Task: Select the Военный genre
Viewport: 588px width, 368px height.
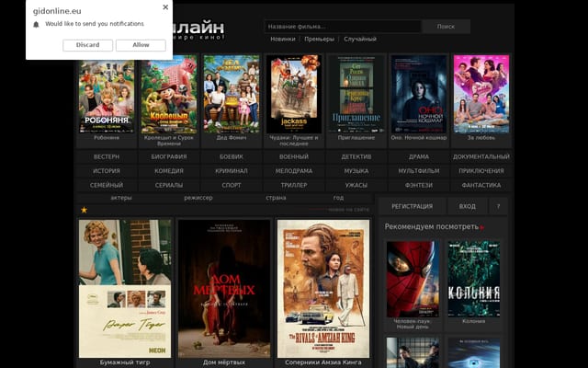Action: tap(294, 156)
